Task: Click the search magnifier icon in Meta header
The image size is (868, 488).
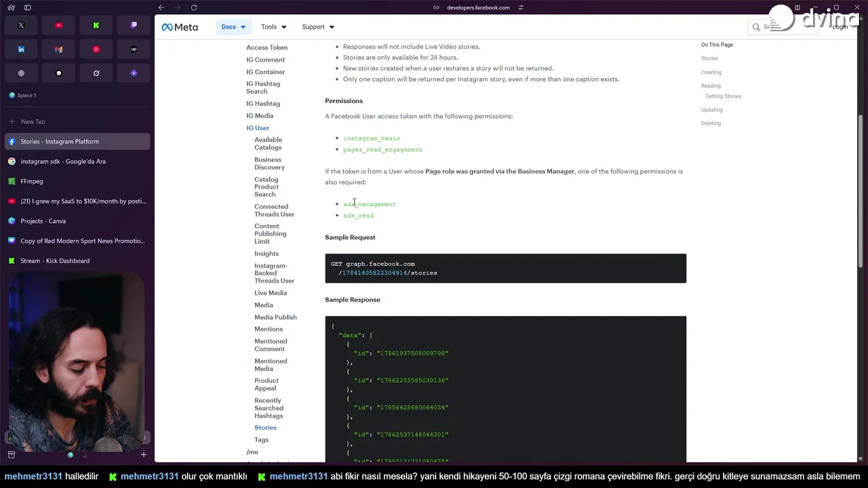Action: tap(756, 27)
